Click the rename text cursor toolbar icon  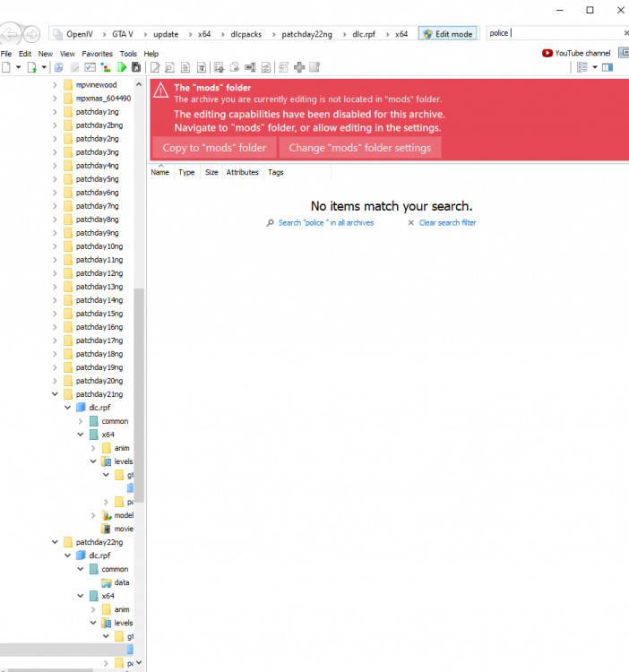(x=250, y=67)
